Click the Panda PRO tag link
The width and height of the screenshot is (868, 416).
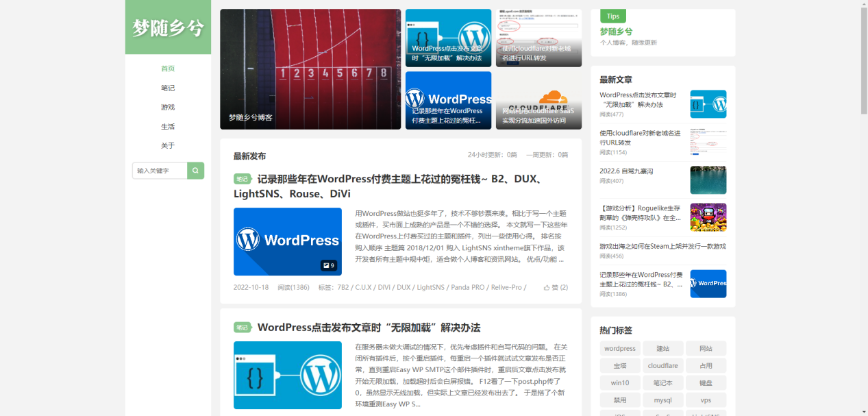467,288
